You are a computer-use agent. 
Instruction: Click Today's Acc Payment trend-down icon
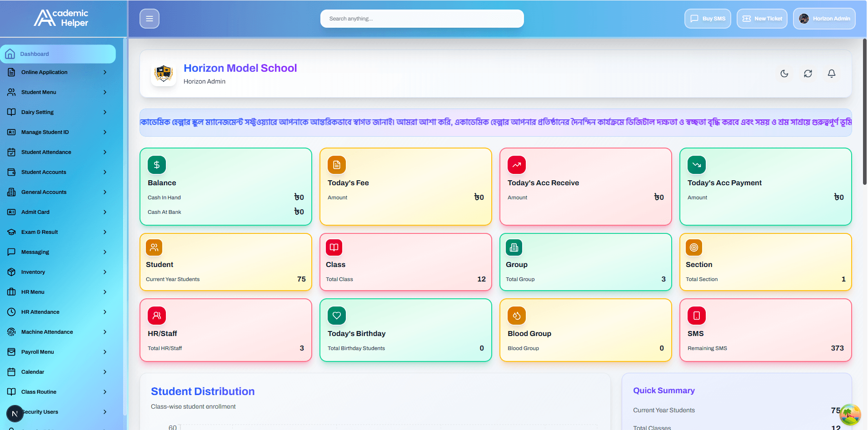tap(697, 165)
